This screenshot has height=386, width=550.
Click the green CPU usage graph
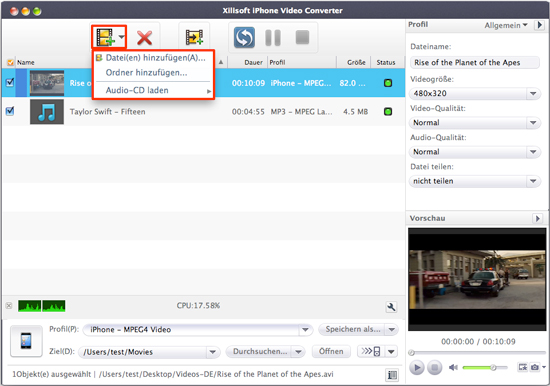(41, 306)
